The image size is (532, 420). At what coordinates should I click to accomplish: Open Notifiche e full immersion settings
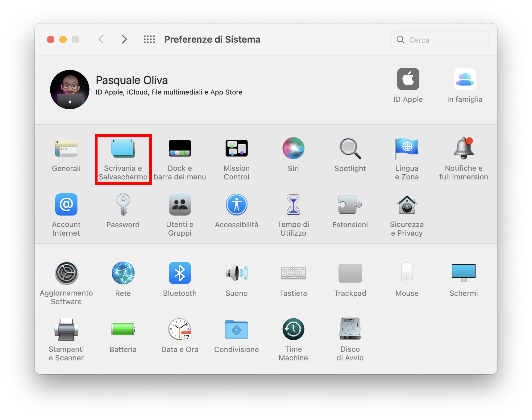click(x=463, y=149)
